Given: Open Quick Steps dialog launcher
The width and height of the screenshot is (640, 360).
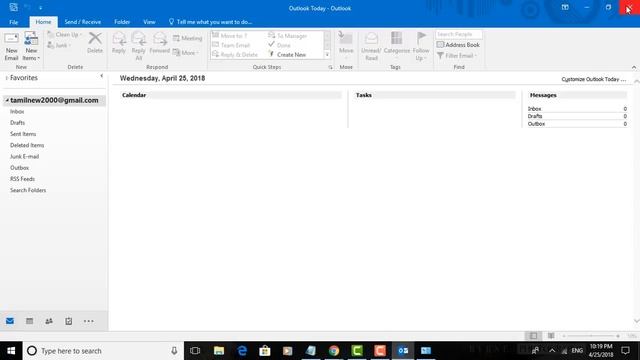Looking at the screenshot, I should [x=330, y=67].
